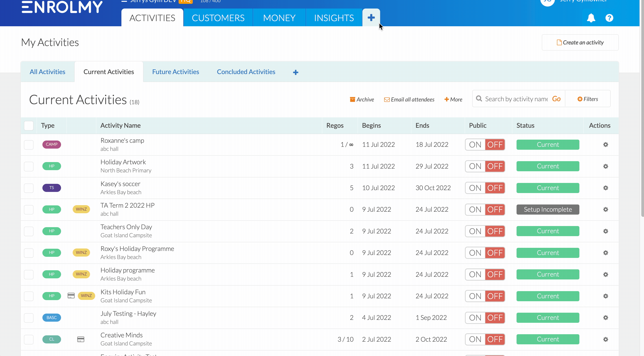Tick the select-all checkbox in table header
The width and height of the screenshot is (644, 356).
pos(29,125)
